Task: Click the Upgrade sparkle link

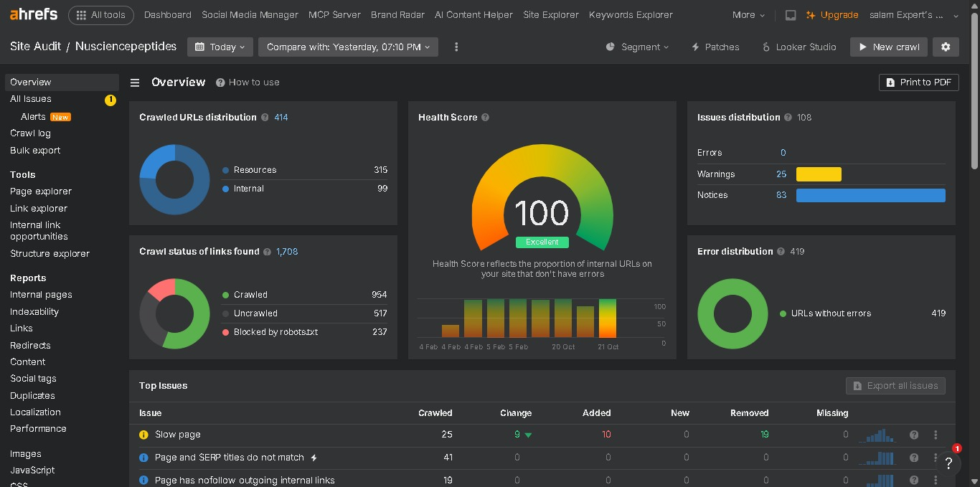Action: (x=832, y=15)
